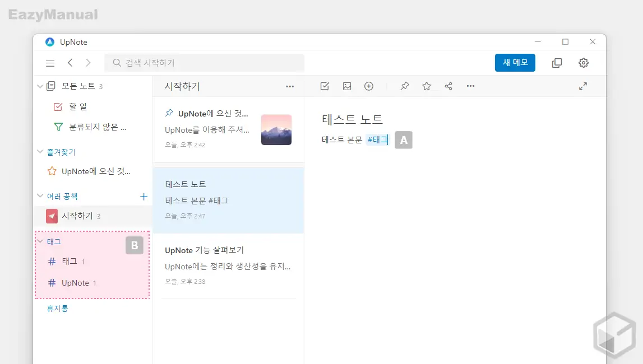This screenshot has width=643, height=364.
Task: Open the UpNote 기능 살펴보기 note
Action: 228,265
